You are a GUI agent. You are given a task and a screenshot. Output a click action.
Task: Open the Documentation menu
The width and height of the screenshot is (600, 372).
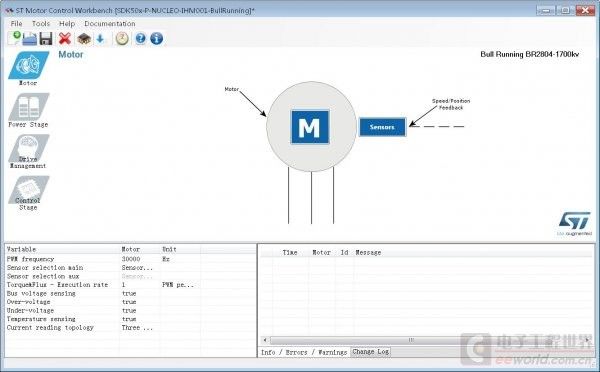coord(110,24)
